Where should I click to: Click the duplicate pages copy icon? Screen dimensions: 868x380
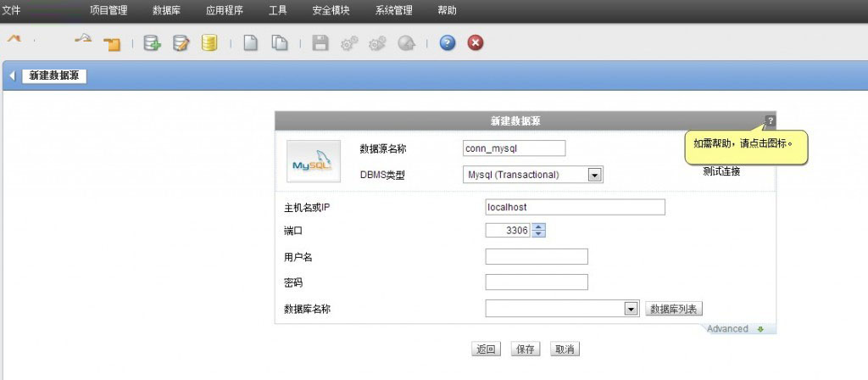click(x=280, y=43)
